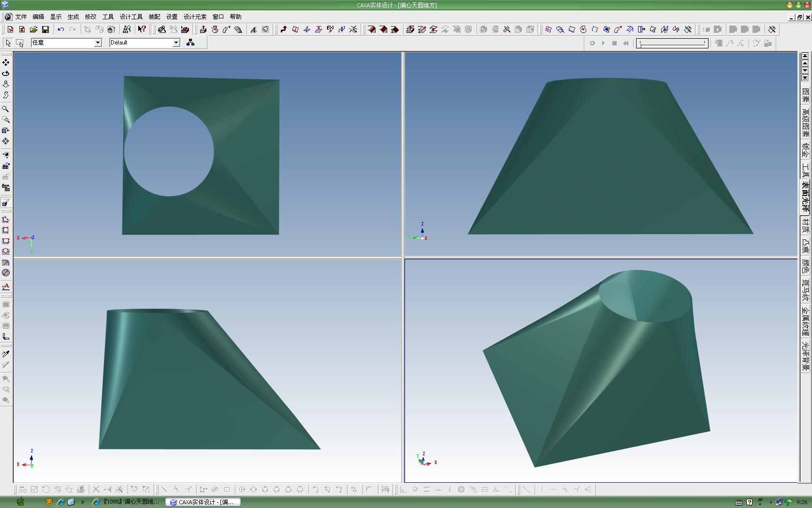
Task: Select the arrow pointer selection tool
Action: coord(8,43)
